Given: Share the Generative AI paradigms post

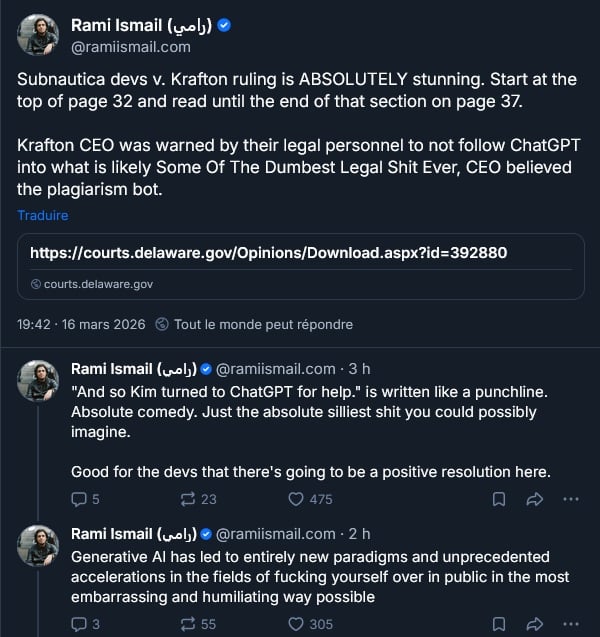Looking at the screenshot, I should click(534, 624).
